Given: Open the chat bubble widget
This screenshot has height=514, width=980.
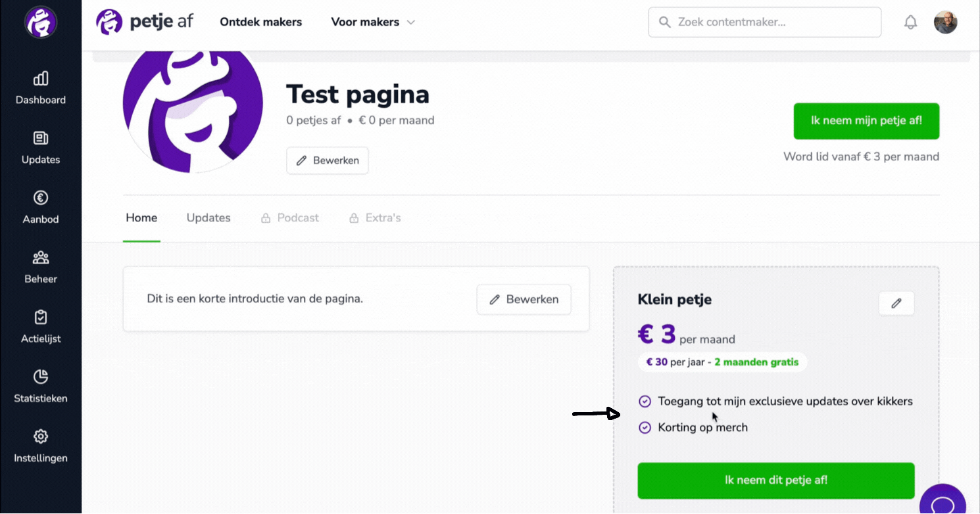Looking at the screenshot, I should (x=943, y=501).
